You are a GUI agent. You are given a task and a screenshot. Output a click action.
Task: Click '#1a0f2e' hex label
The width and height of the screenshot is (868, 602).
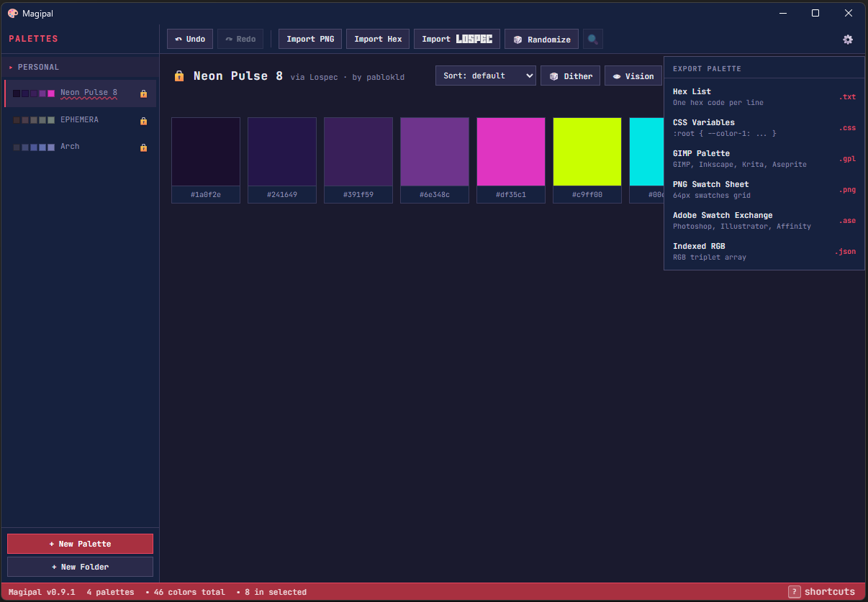206,195
